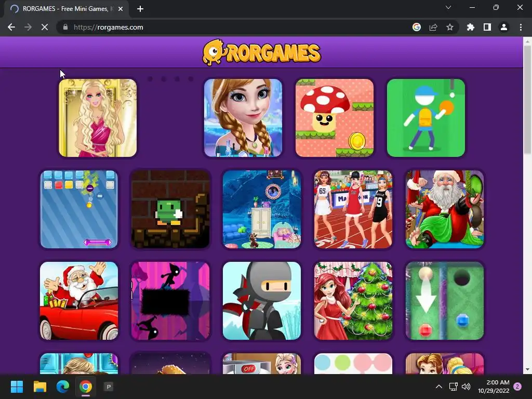Open the marathon girls dress-up game
This screenshot has width=532, height=399.
pos(353,209)
